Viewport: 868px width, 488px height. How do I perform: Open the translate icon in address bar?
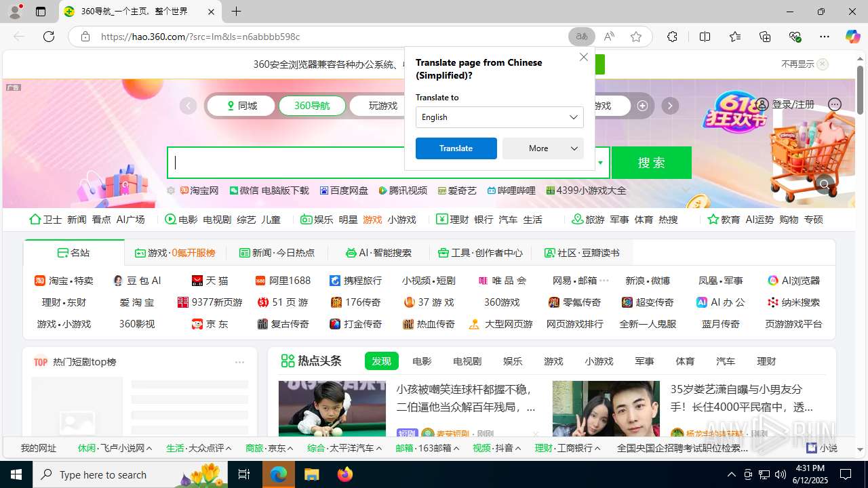(x=582, y=37)
